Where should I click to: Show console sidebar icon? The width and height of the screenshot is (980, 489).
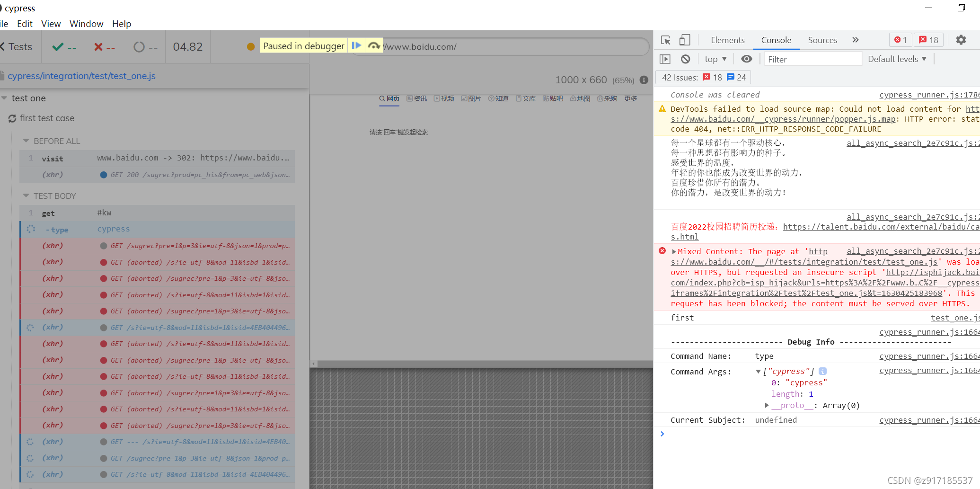[x=665, y=59]
